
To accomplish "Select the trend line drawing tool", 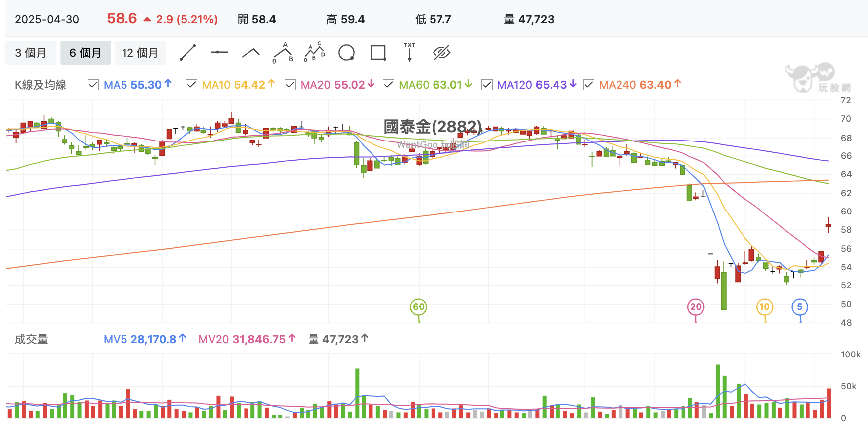I will tap(187, 52).
